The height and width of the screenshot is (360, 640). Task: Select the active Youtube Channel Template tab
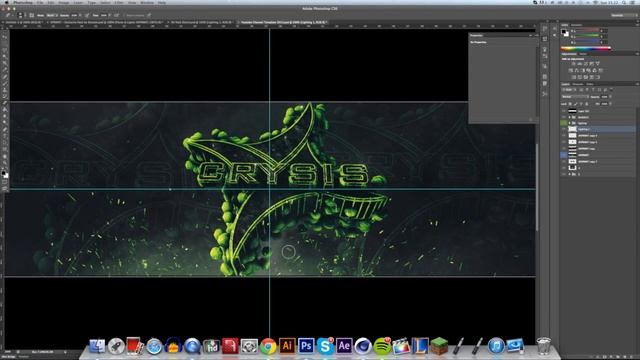(283, 22)
